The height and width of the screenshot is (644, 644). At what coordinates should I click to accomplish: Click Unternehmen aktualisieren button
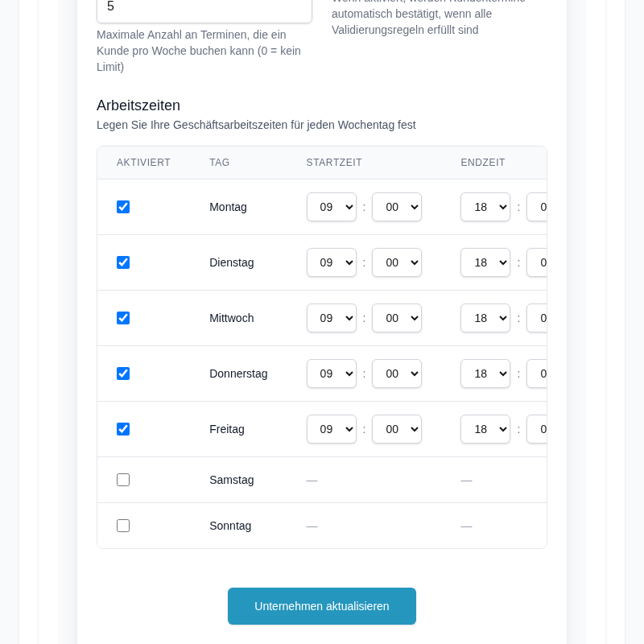point(322,606)
